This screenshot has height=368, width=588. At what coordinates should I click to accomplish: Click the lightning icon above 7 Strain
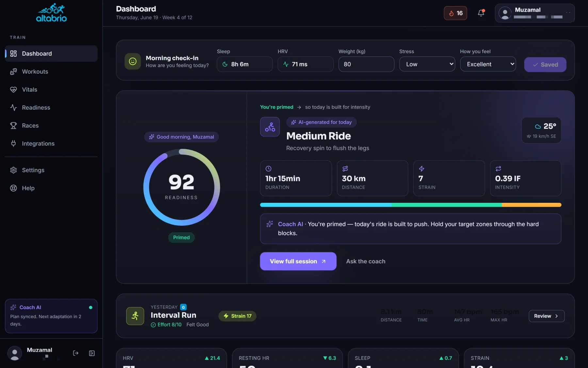point(421,169)
